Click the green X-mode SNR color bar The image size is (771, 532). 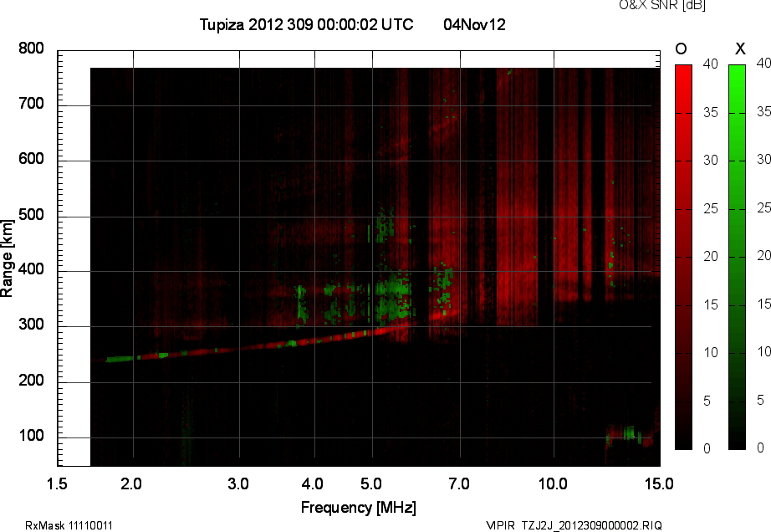coord(737,257)
